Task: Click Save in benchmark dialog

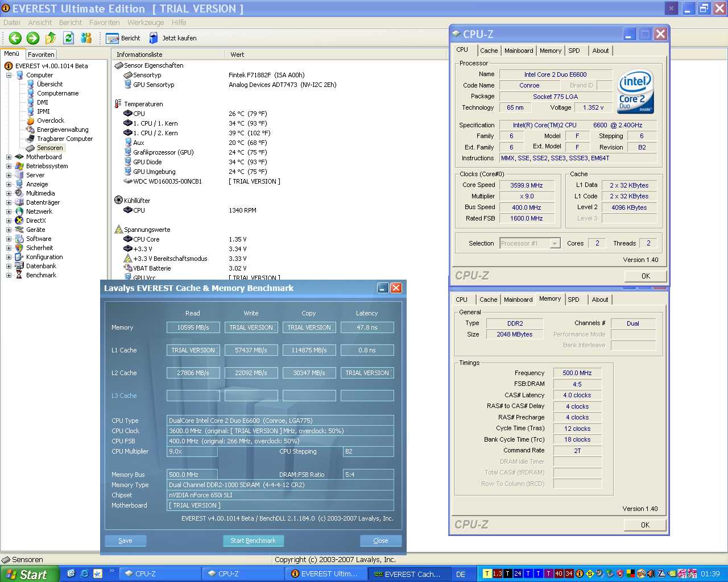Action: click(125, 541)
